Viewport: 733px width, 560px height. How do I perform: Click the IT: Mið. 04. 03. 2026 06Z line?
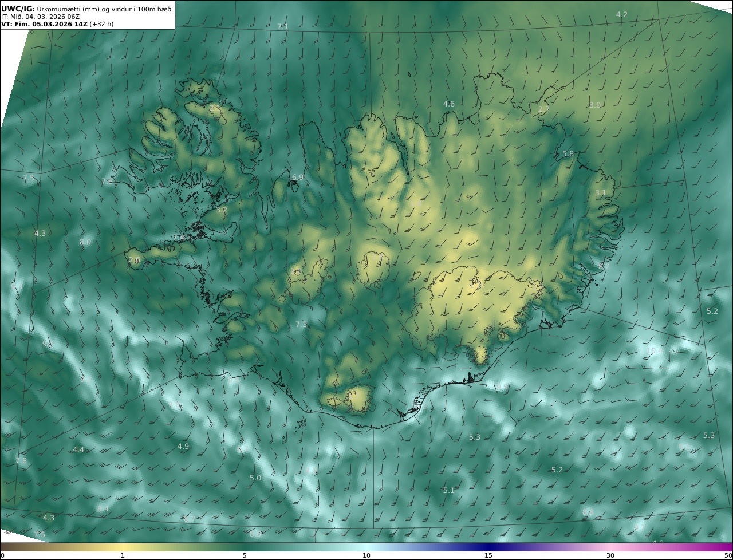(40, 17)
